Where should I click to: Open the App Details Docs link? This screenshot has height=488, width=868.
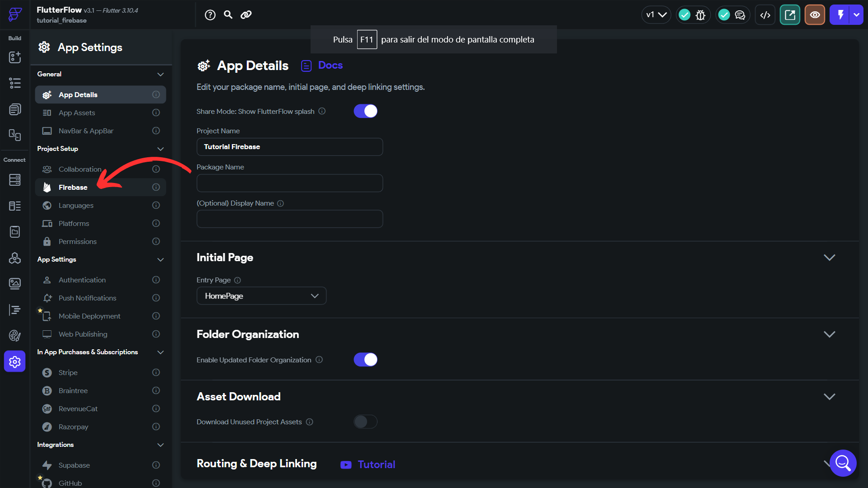(x=330, y=65)
